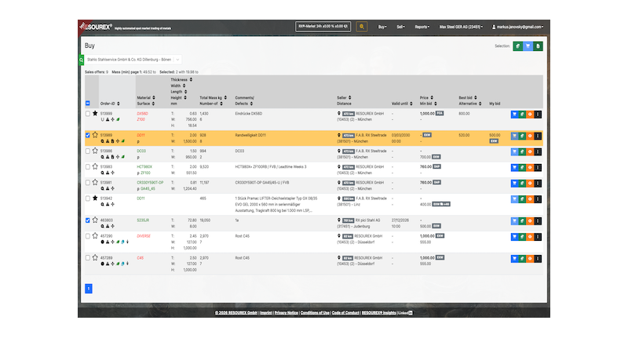Click cart icon in order 513989 row

(515, 136)
